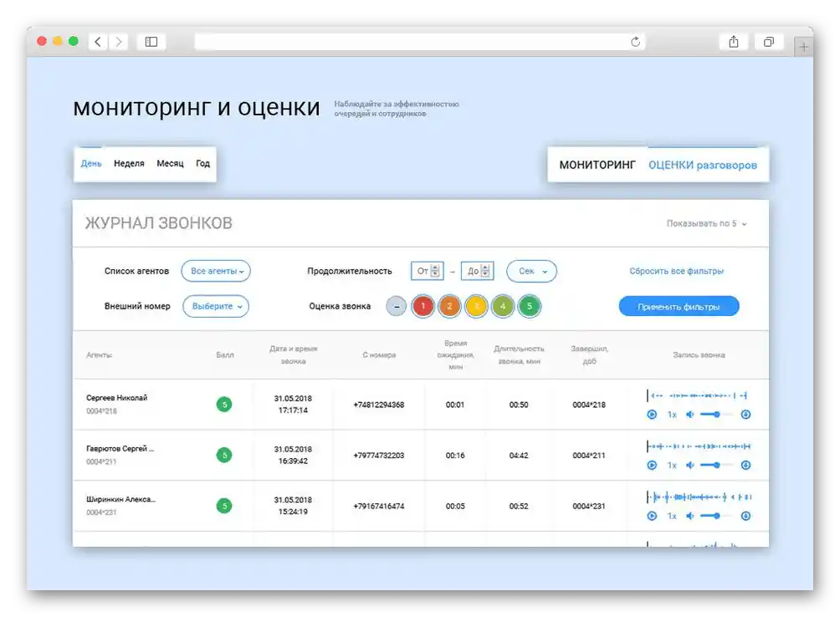The width and height of the screenshot is (840, 617).
Task: Enable the green rating 5 filter
Action: (530, 307)
